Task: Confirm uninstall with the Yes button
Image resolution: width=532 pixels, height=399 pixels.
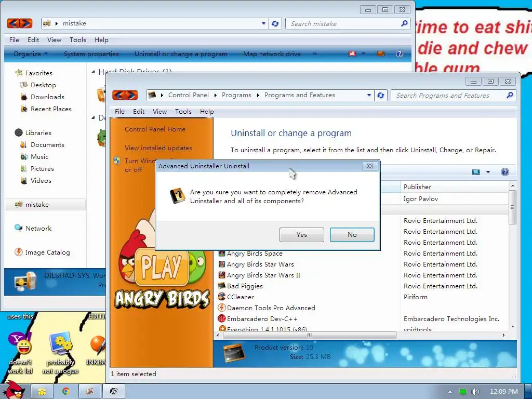Action: [302, 235]
